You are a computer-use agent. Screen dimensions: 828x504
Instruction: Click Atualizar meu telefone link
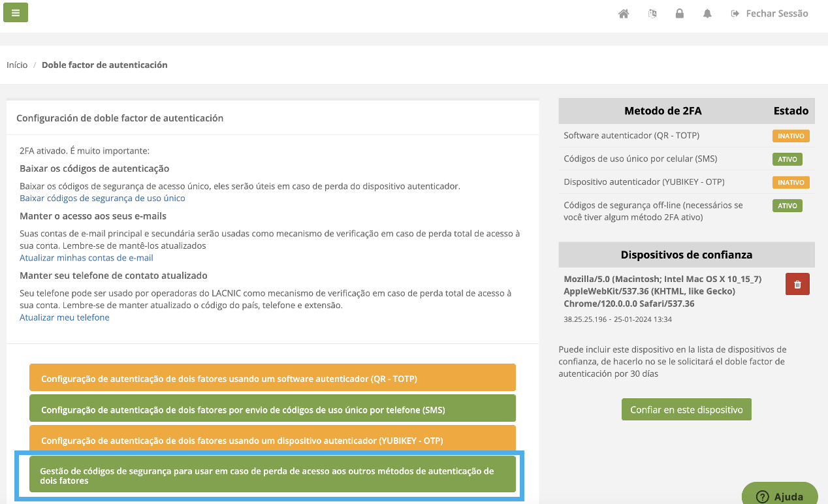65,318
